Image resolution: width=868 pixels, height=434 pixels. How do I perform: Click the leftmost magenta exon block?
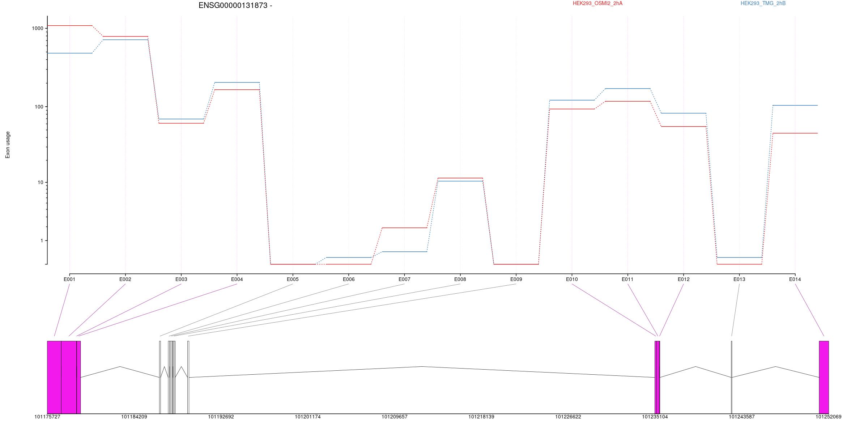(x=54, y=377)
